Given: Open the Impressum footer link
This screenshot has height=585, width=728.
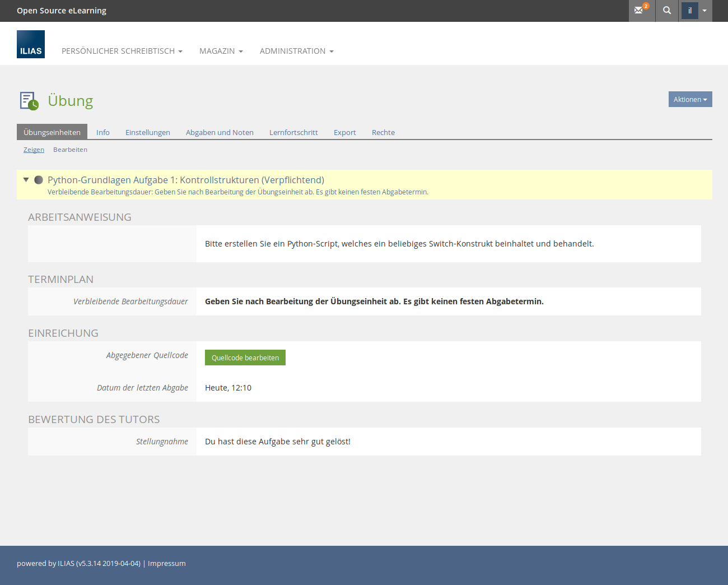Looking at the screenshot, I should coord(166,564).
